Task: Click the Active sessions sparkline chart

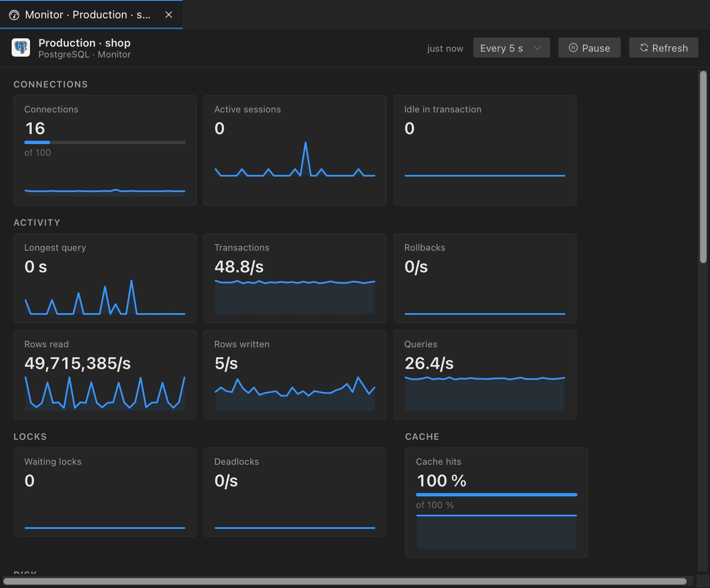Action: (x=295, y=159)
